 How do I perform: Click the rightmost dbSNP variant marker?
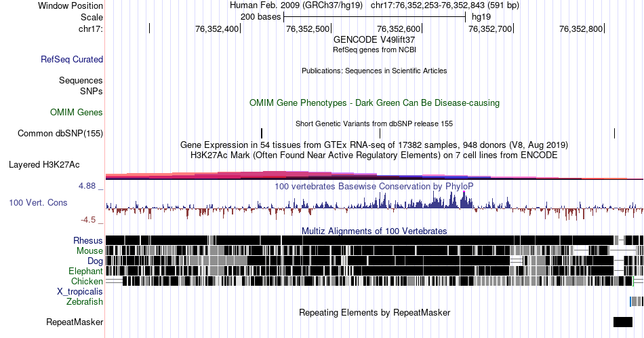point(614,133)
